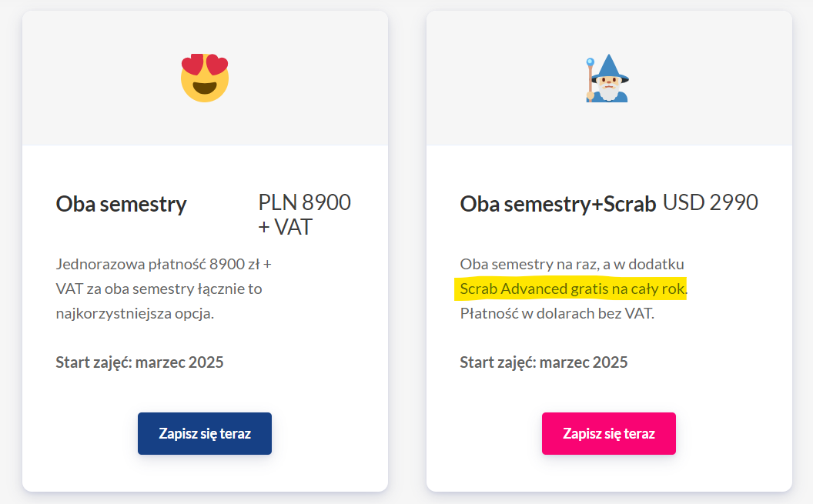The image size is (813, 504).
Task: Click the heart-eyes emoji icon
Action: pos(205,78)
